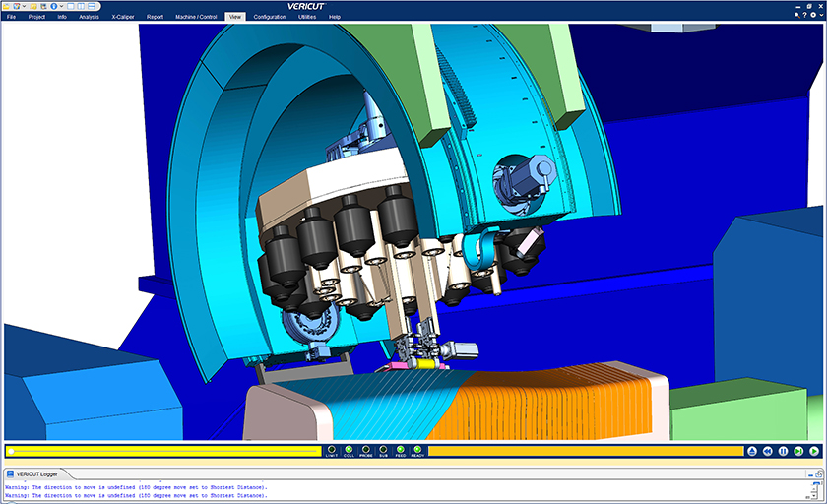Open the Project menu

point(36,17)
